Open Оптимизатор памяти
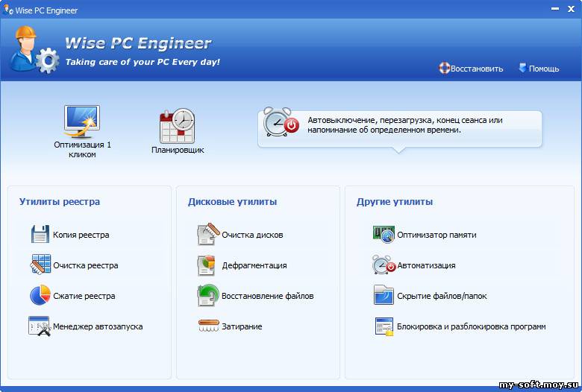Viewport: 582px width, 392px height. tap(436, 235)
